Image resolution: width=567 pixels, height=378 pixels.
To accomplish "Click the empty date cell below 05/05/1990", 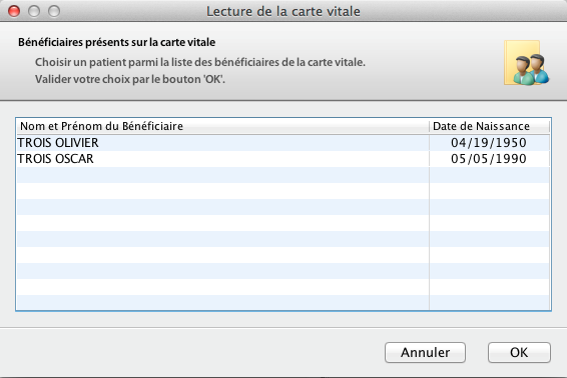I will click(x=489, y=175).
